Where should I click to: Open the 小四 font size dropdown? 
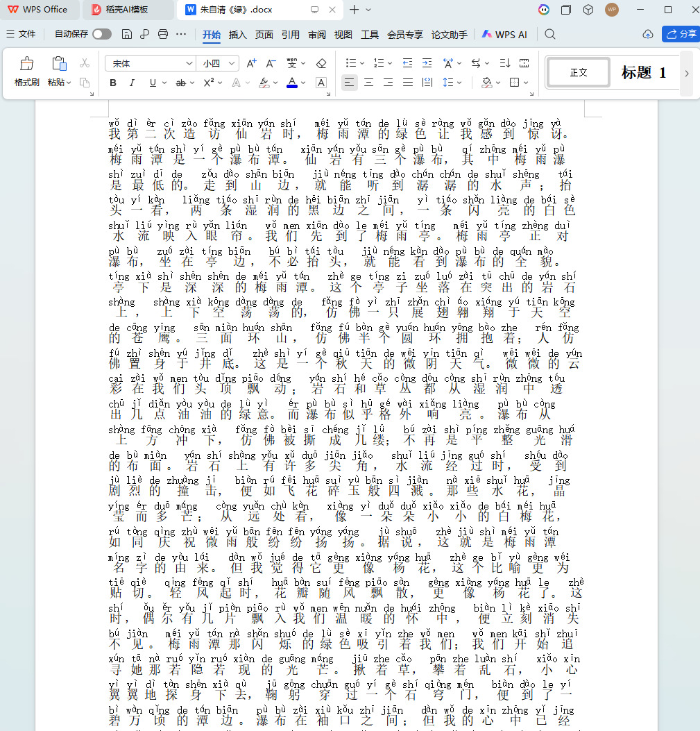click(x=218, y=63)
